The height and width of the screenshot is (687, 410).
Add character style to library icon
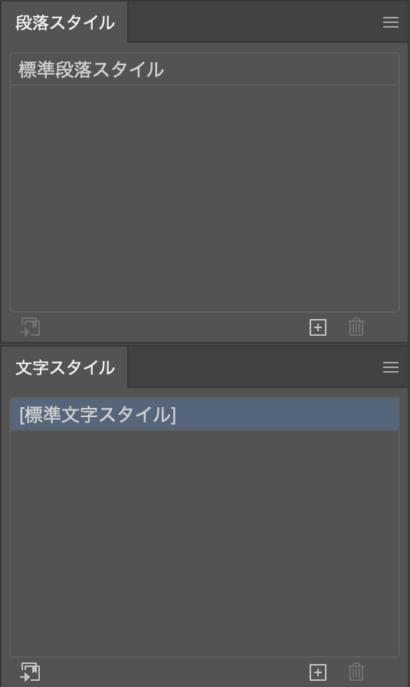[x=30, y=672]
